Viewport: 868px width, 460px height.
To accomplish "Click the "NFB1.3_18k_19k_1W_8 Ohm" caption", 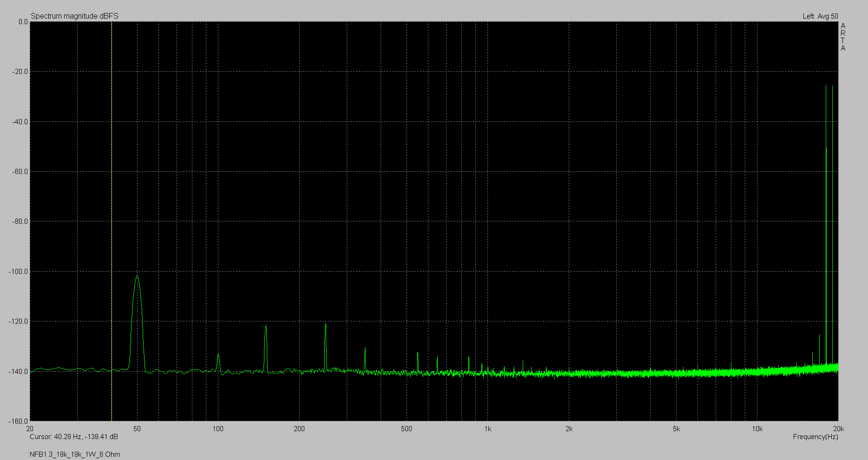I will (75, 454).
